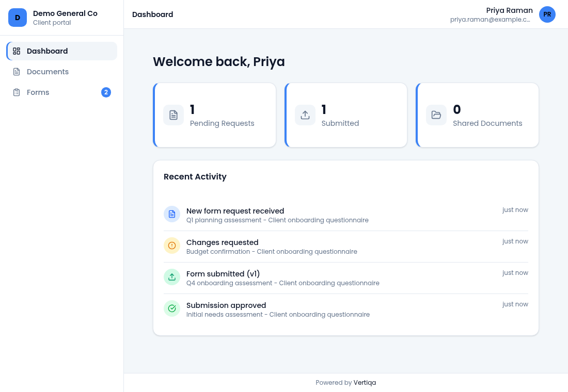Click the Forms clipboard icon in sidebar

(x=17, y=92)
